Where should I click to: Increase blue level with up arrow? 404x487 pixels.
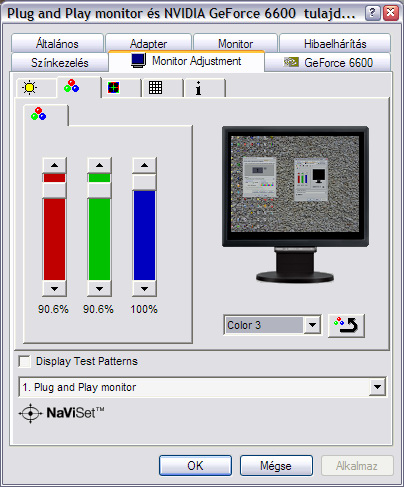(144, 165)
